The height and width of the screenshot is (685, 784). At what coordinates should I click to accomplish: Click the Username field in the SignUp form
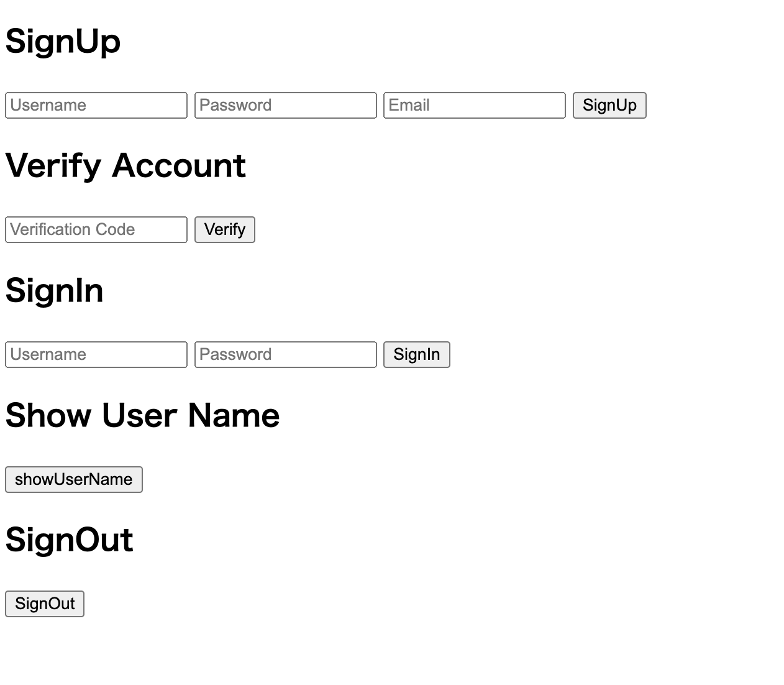pyautogui.click(x=96, y=106)
